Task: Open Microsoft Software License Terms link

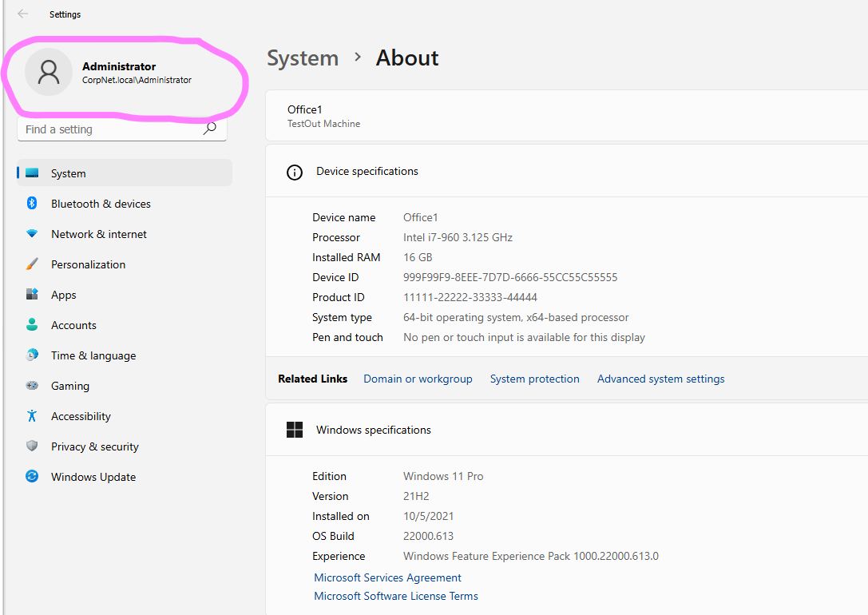Action: click(x=396, y=596)
